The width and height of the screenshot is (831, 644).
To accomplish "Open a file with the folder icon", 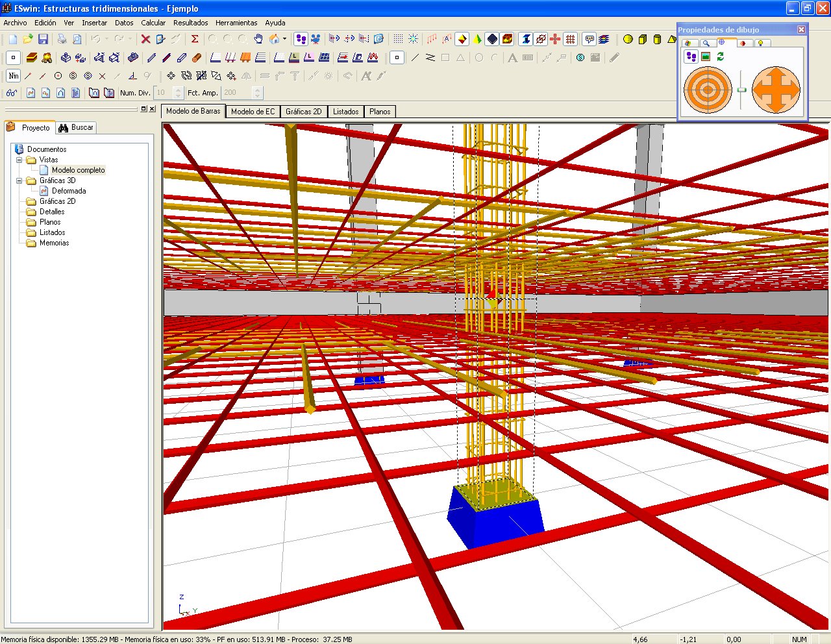I will pyautogui.click(x=28, y=40).
